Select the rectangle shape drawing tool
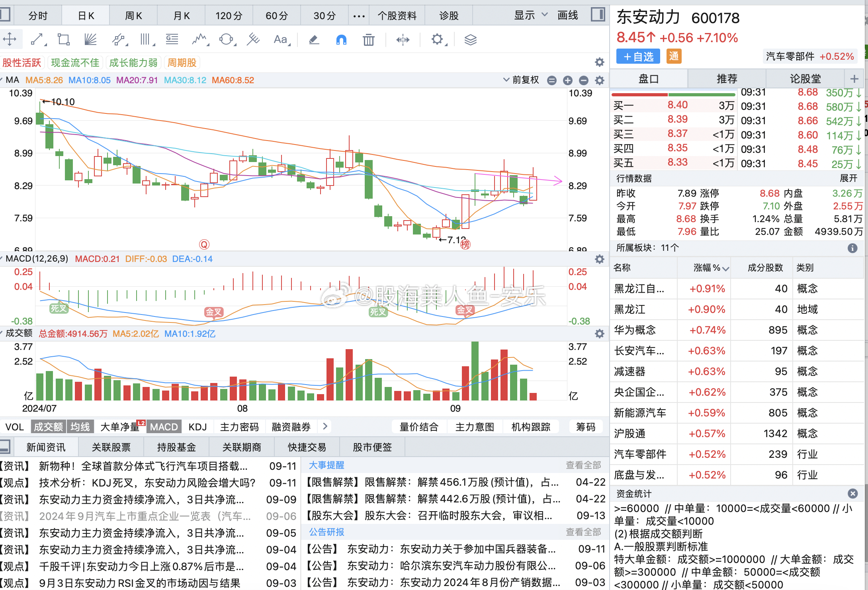Screen dimensions: 868x590 click(64, 39)
